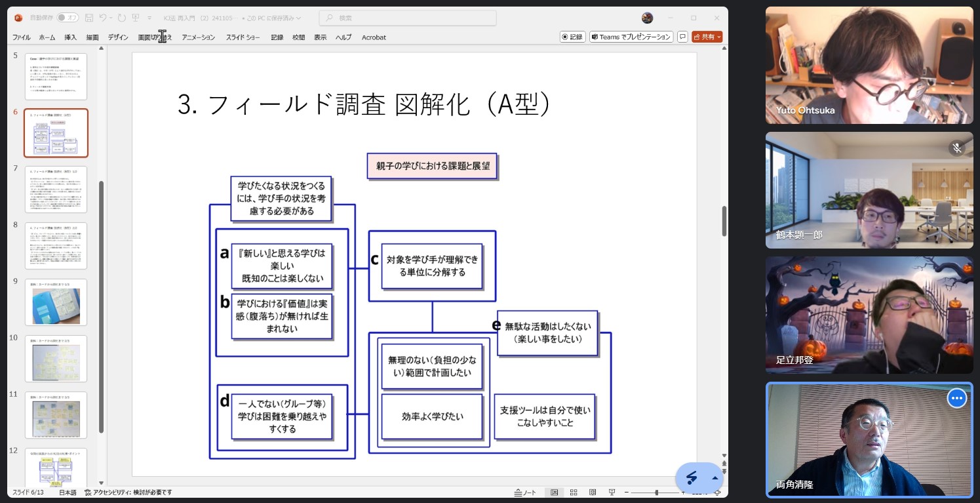Screen dimensions: 980x503
Task: Expand the blue floating toolbar's up arrow
Action: (715, 477)
